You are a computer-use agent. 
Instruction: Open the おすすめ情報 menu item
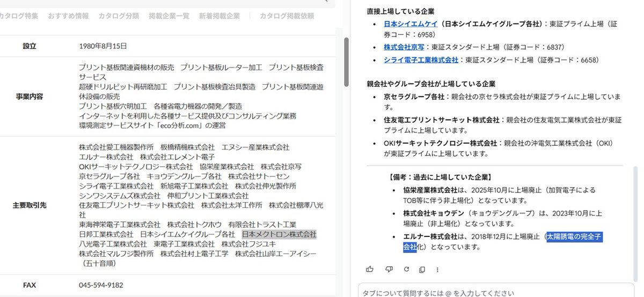[x=68, y=16]
